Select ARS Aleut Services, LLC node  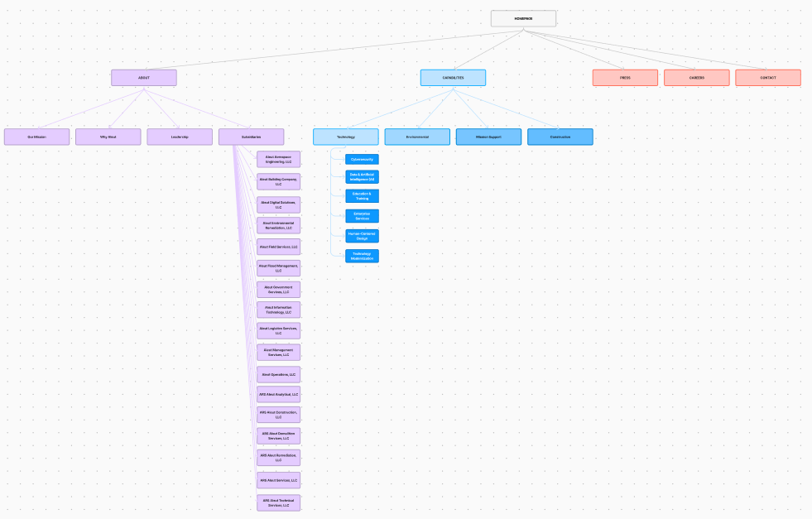279,480
